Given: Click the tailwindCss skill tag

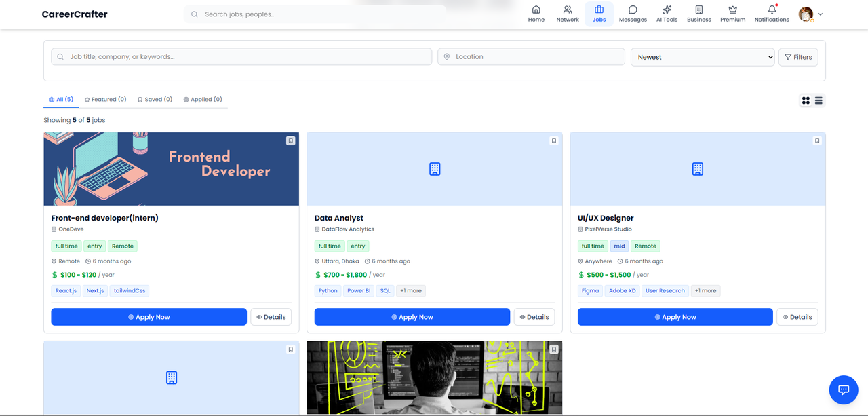Looking at the screenshot, I should coord(130,290).
